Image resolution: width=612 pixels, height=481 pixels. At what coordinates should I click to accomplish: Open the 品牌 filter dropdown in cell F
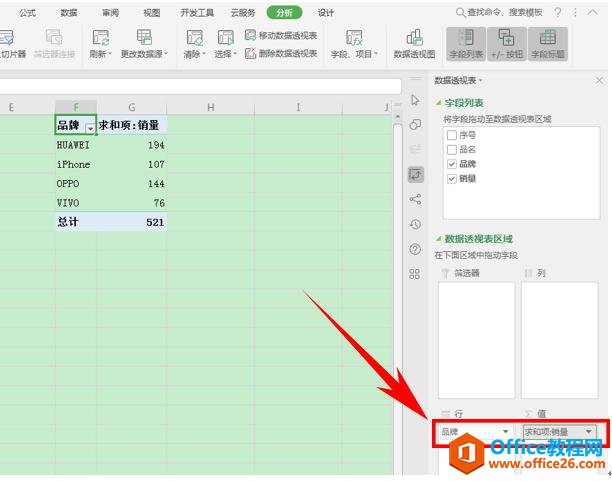(91, 128)
